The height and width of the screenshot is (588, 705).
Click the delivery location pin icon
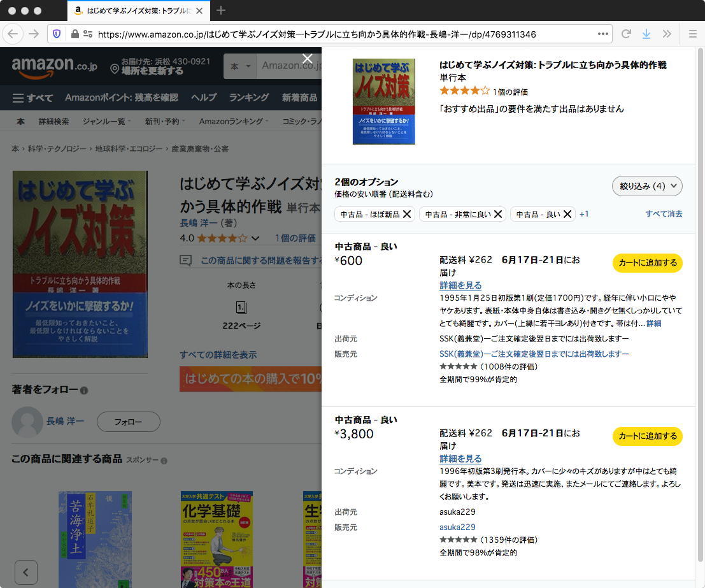point(115,69)
